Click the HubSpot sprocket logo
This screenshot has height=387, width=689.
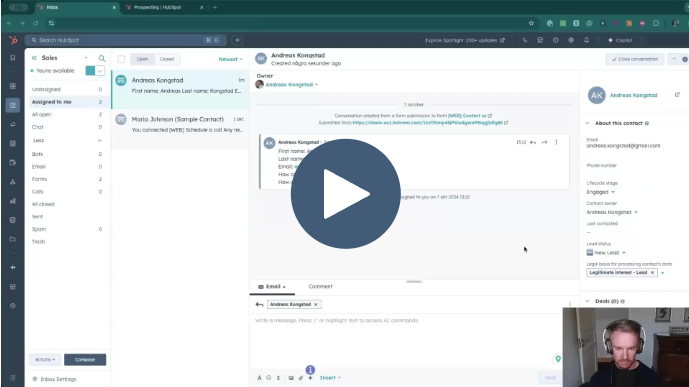tap(13, 40)
